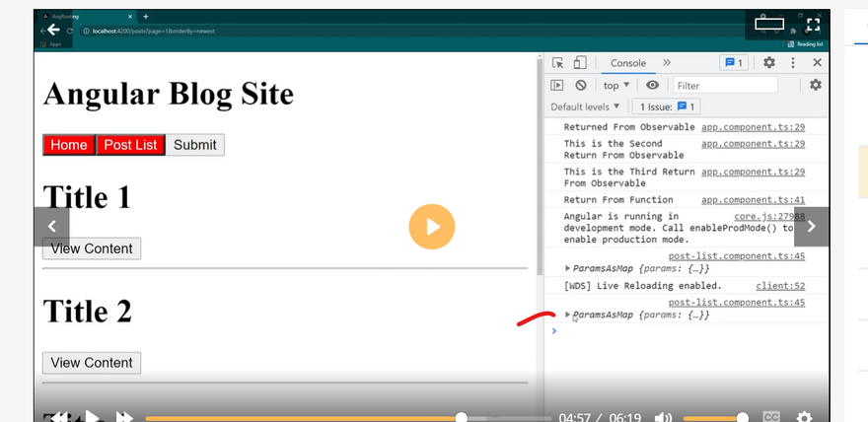Toggle closed captions on the video

(771, 417)
